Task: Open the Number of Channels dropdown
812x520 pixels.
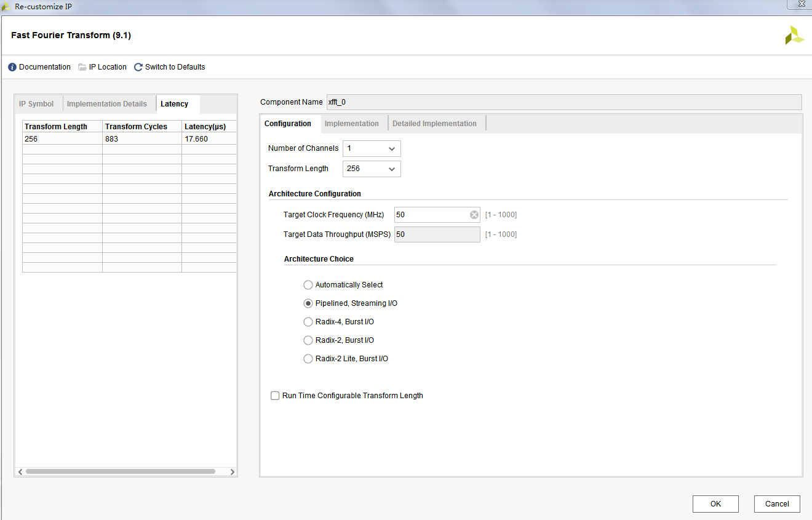Action: pyautogui.click(x=372, y=148)
